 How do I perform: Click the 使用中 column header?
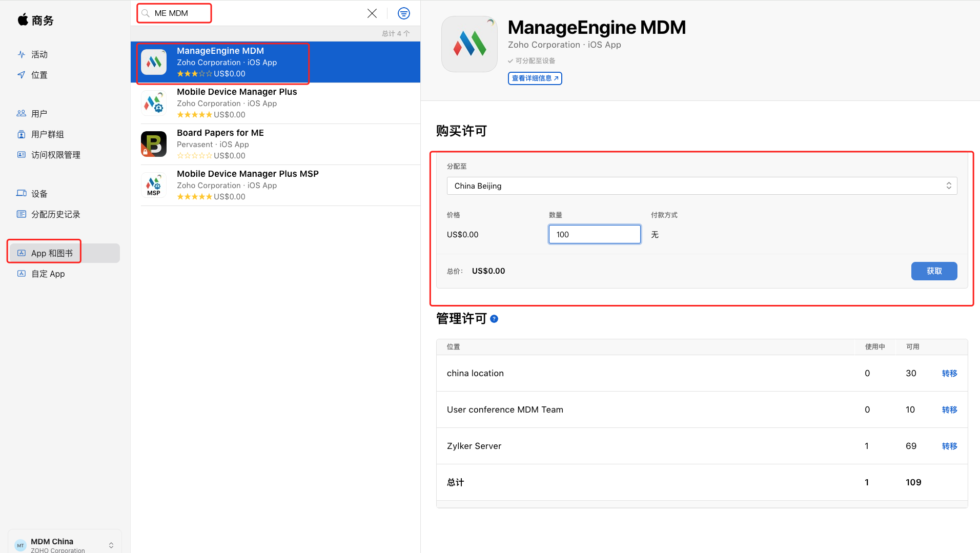click(x=875, y=347)
